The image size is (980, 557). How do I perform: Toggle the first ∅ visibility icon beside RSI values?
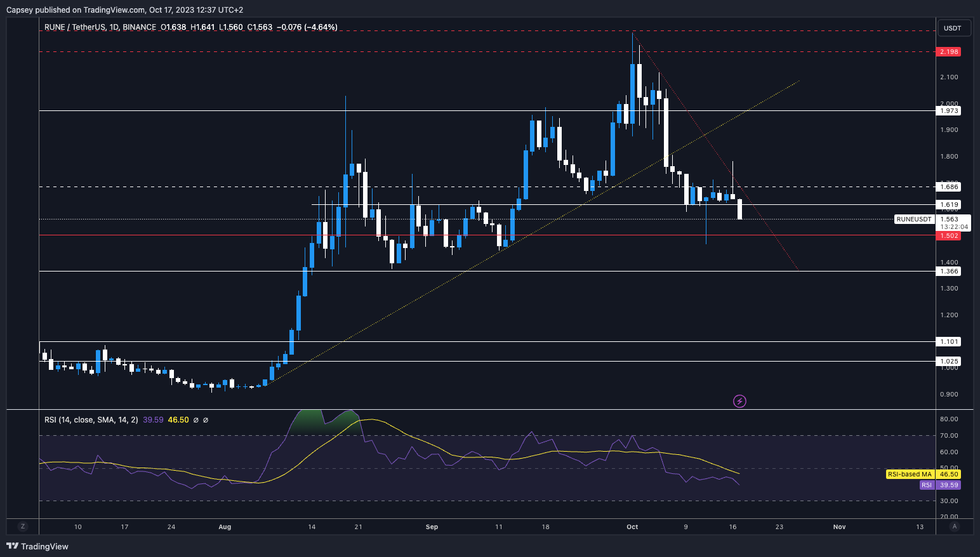tap(195, 419)
